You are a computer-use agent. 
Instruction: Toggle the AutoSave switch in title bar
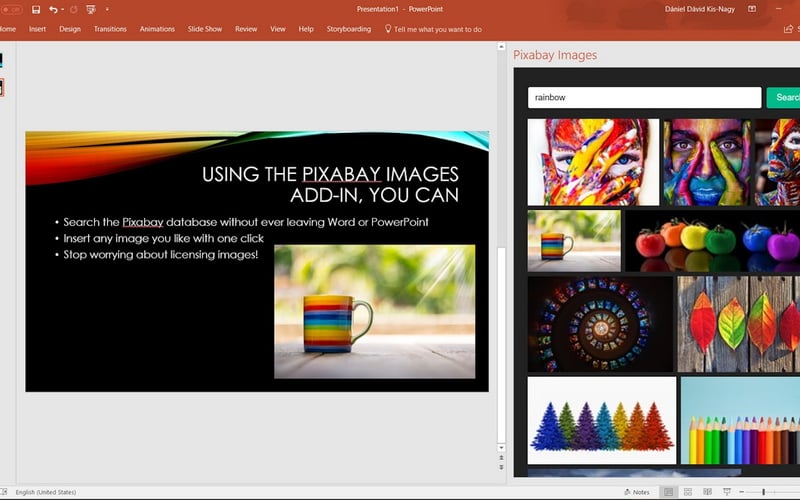11,9
